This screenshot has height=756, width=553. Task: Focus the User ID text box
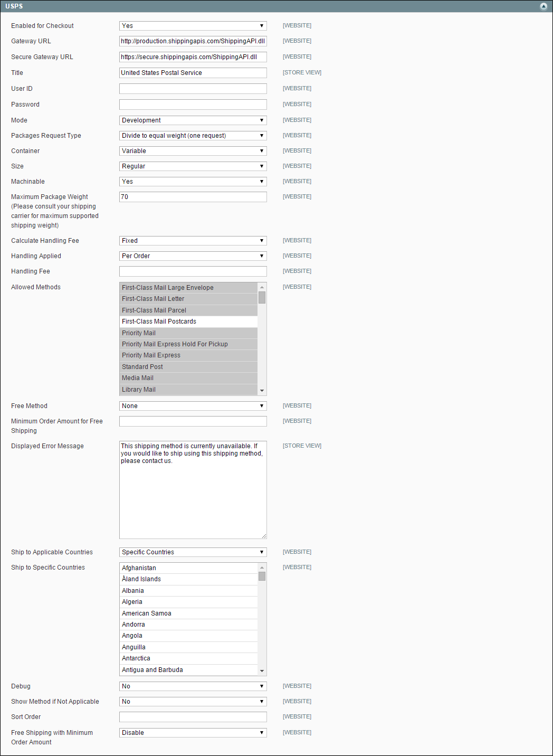(193, 89)
